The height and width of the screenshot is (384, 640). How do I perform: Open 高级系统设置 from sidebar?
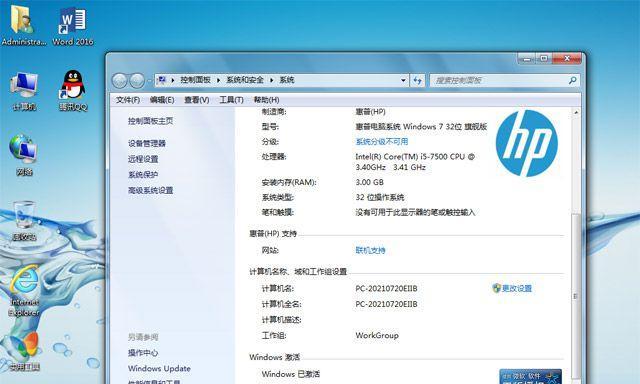pyautogui.click(x=151, y=190)
